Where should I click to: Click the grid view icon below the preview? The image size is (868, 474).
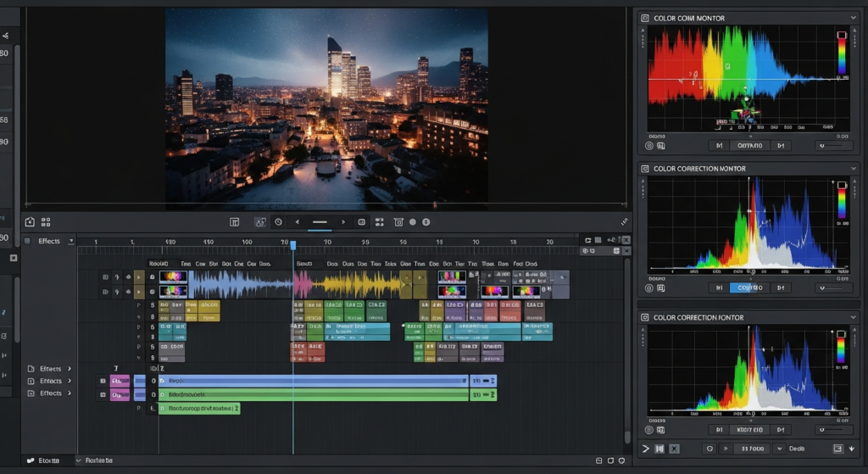coord(46,222)
